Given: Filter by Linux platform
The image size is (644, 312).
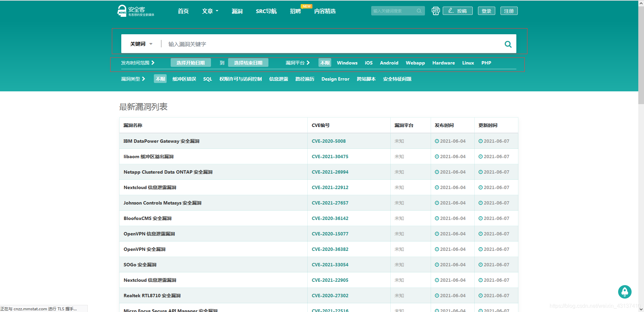Looking at the screenshot, I should [x=468, y=63].
